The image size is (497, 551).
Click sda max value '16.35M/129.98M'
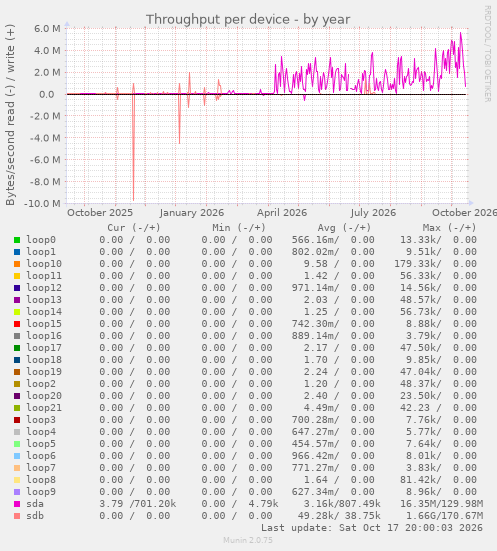tap(441, 504)
